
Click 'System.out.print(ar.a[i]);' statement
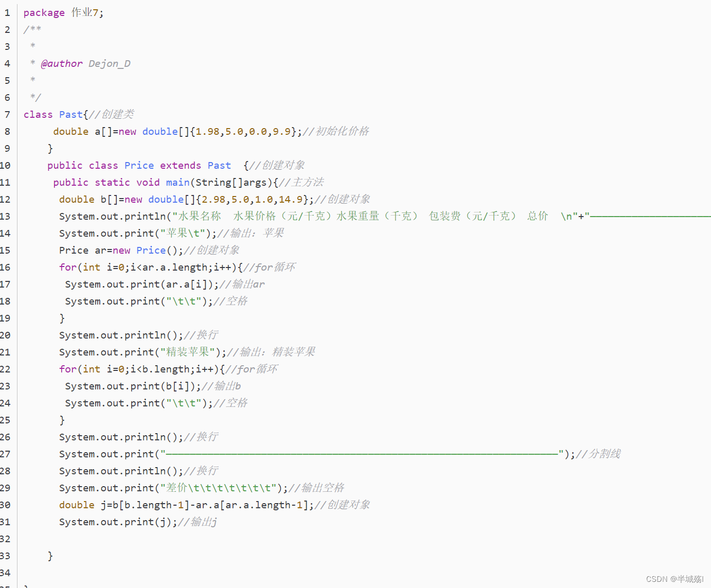pyautogui.click(x=142, y=284)
